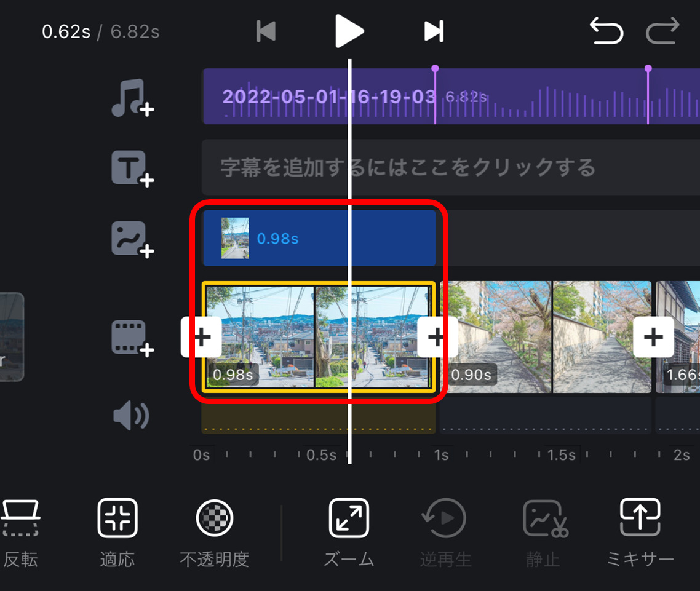Open the 反転 flip tool
This screenshot has height=591, width=700.
20,533
